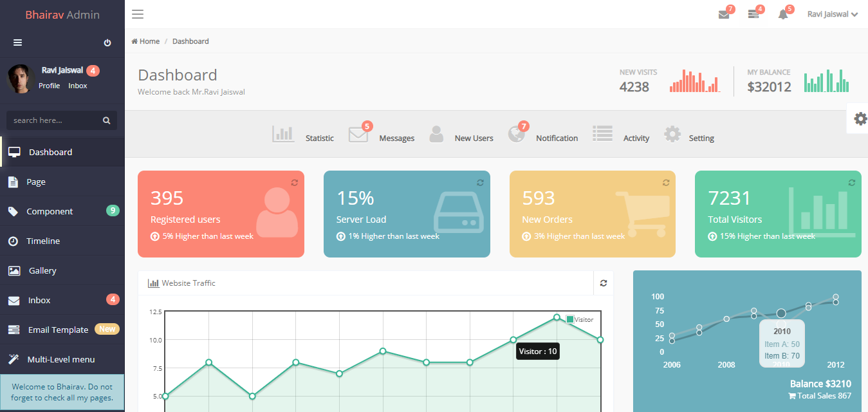Open the Notification icon with badge 7
The height and width of the screenshot is (412, 868).
[x=518, y=134]
